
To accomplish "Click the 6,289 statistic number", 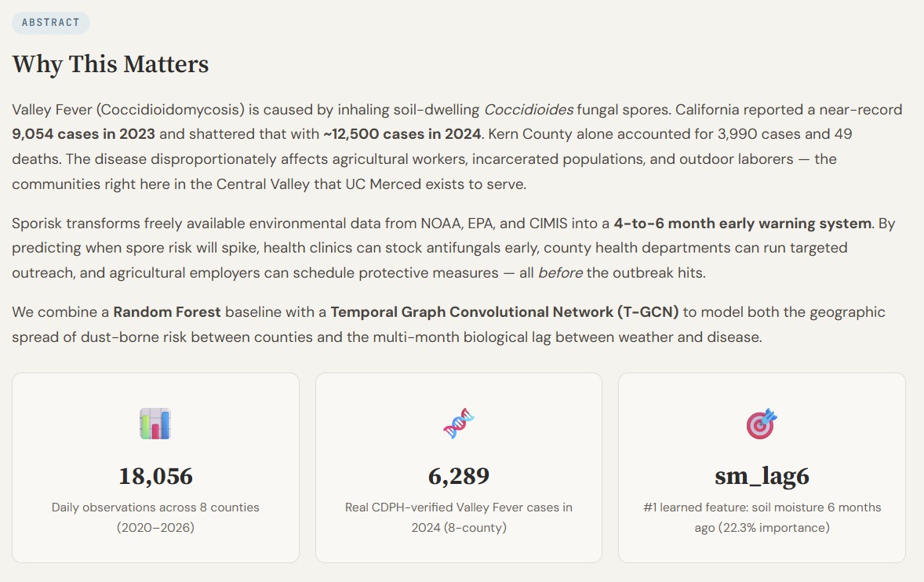I will [x=459, y=476].
